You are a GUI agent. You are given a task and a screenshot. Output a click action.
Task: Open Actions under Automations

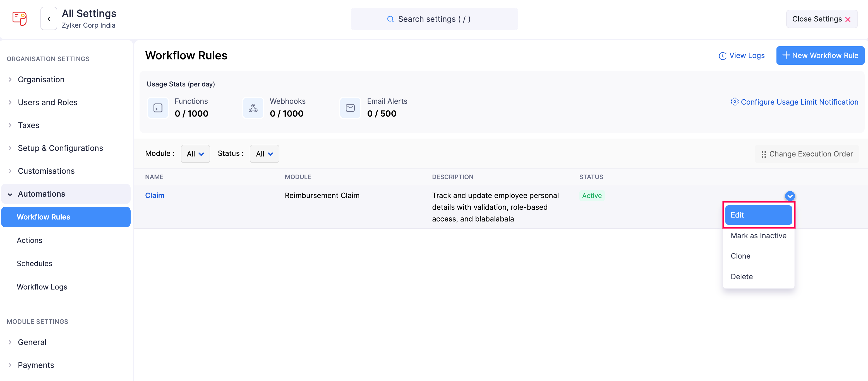pos(66,240)
